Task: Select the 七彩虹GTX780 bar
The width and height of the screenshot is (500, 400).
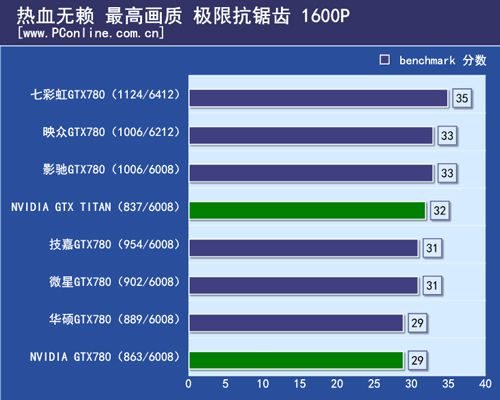Action: pos(319,98)
